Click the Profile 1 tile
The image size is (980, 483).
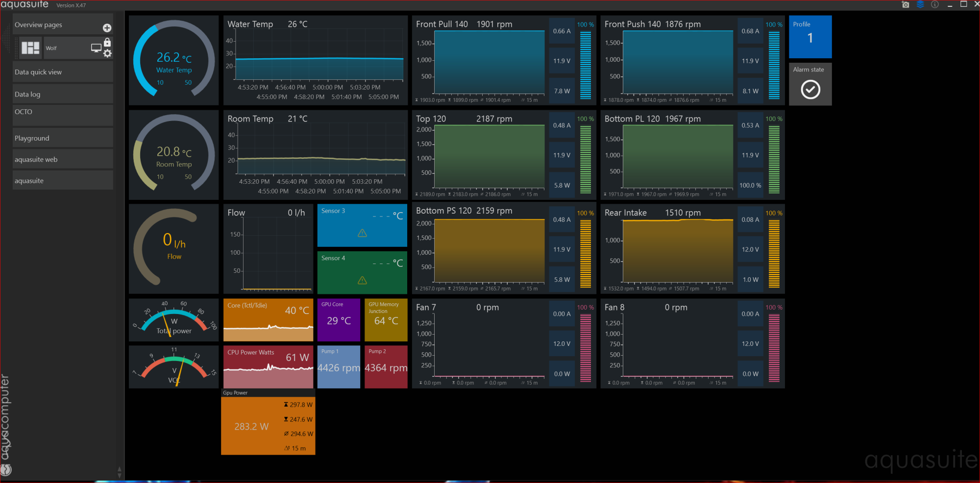[x=810, y=37]
